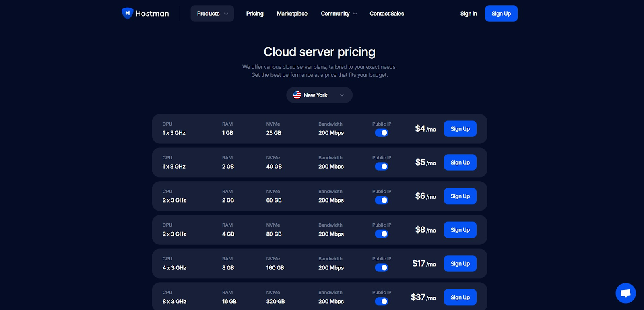Select the '$37 /mo' price text
This screenshot has height=310, width=644.
tap(423, 297)
